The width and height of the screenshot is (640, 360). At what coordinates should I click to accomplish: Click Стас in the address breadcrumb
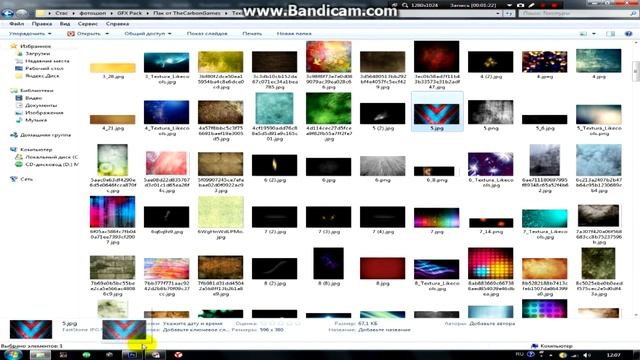pos(62,13)
